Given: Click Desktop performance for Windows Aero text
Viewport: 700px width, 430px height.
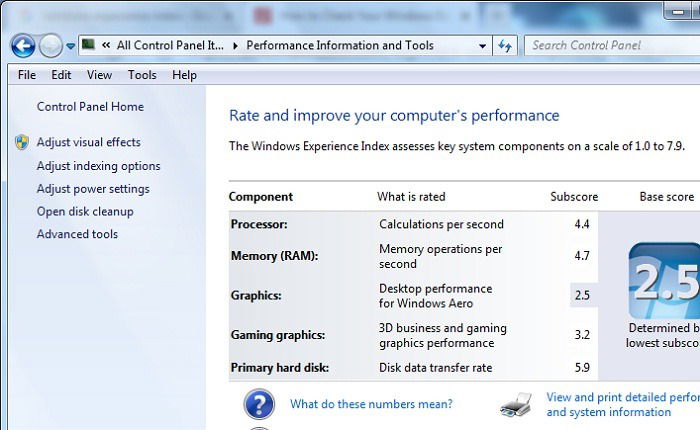Looking at the screenshot, I should tap(435, 296).
